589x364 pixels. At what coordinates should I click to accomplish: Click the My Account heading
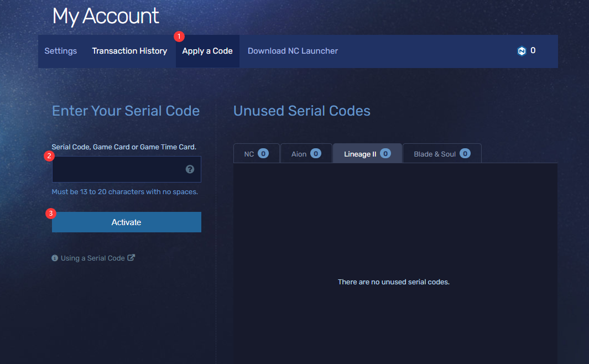[x=106, y=16]
